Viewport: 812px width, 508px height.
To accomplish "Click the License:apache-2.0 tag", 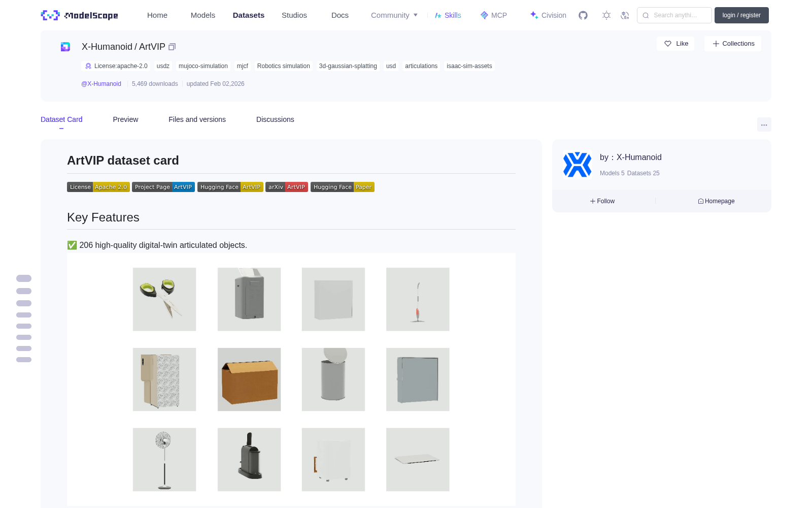I will (116, 66).
